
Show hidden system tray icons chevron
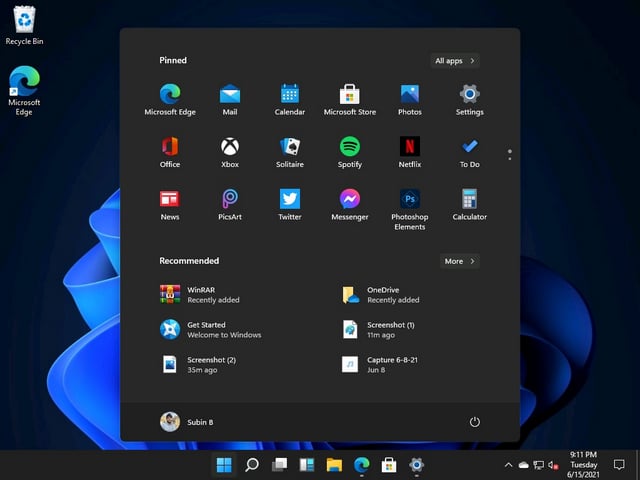tap(508, 464)
